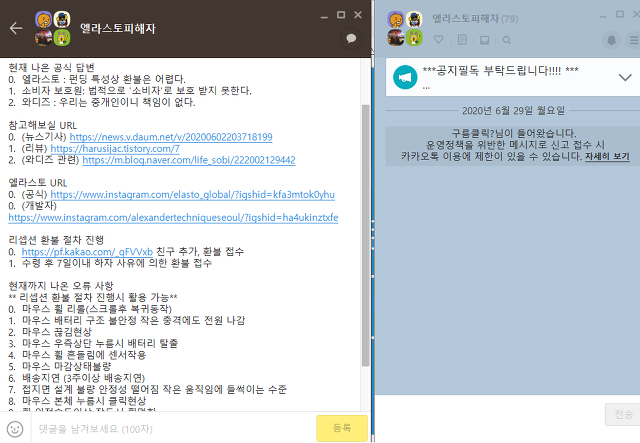Click the line 현재 나온 공식 답변
Image resolution: width=640 pixels, height=443 pixels.
(x=51, y=67)
